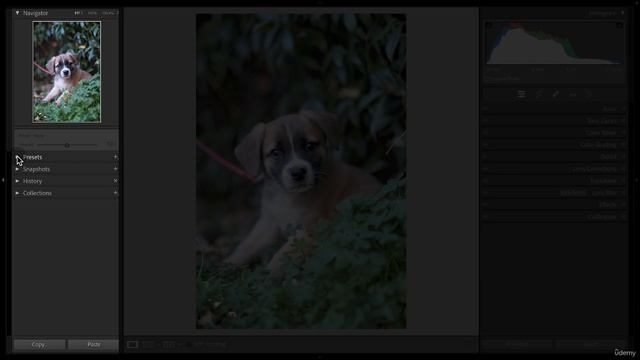Enable Soft Proofing checkbox in toolbar
640x360 pixels.
pyautogui.click(x=189, y=344)
